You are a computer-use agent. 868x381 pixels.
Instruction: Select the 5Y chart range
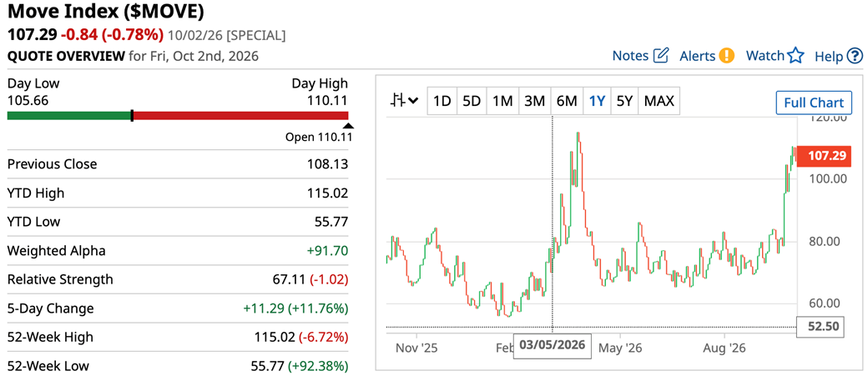[x=624, y=101]
